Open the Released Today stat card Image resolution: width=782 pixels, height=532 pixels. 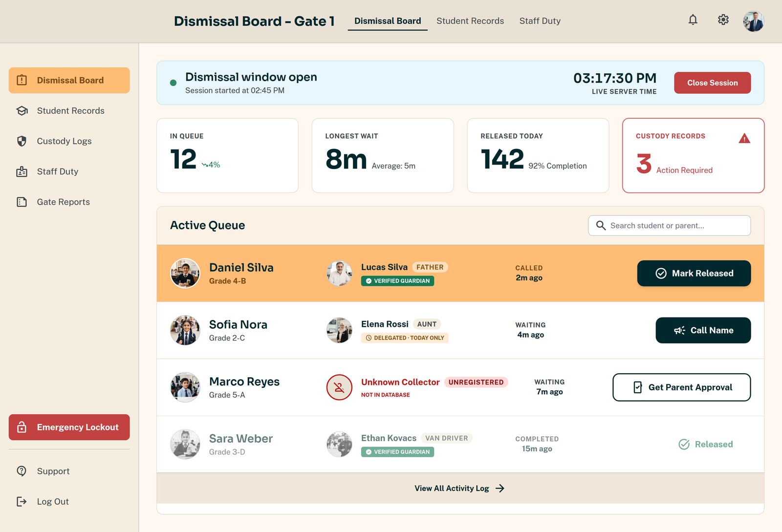point(538,155)
